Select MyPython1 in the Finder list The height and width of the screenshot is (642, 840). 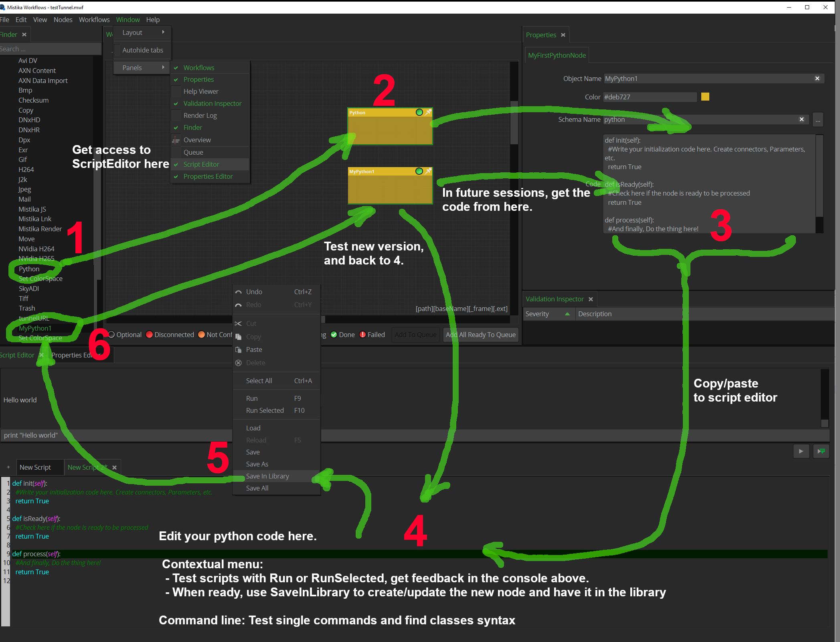coord(35,328)
